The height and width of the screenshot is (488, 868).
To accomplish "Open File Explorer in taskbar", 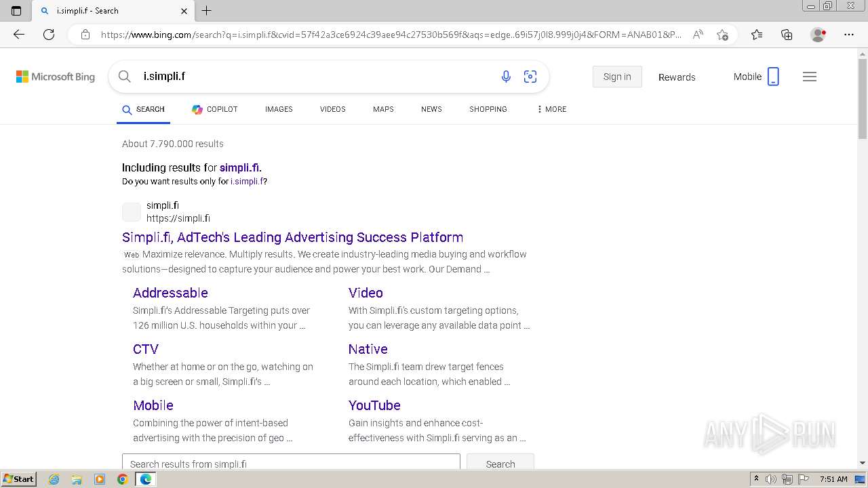I will pyautogui.click(x=77, y=479).
